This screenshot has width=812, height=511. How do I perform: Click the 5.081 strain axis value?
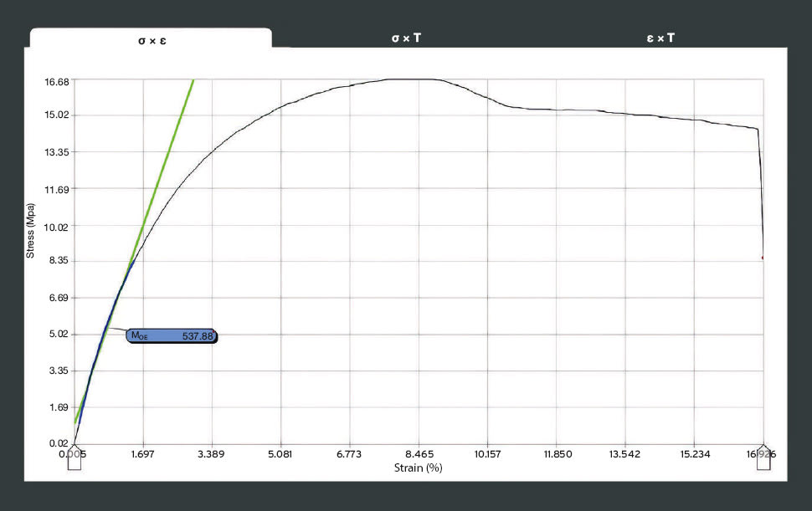[x=280, y=455]
